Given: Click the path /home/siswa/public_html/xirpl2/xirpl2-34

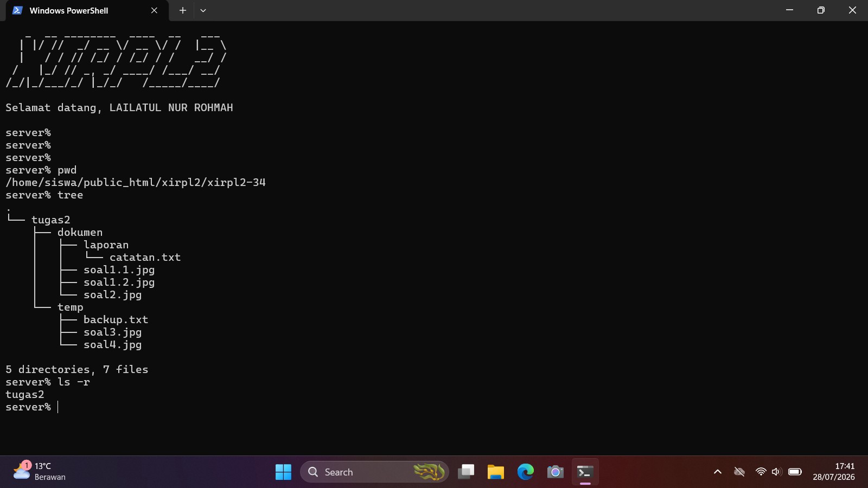Looking at the screenshot, I should tap(136, 183).
